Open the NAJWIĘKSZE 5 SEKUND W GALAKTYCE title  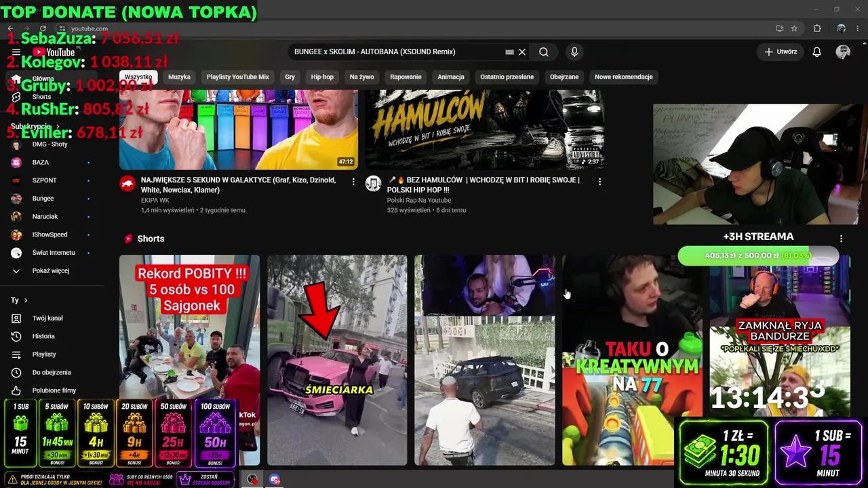coord(238,185)
